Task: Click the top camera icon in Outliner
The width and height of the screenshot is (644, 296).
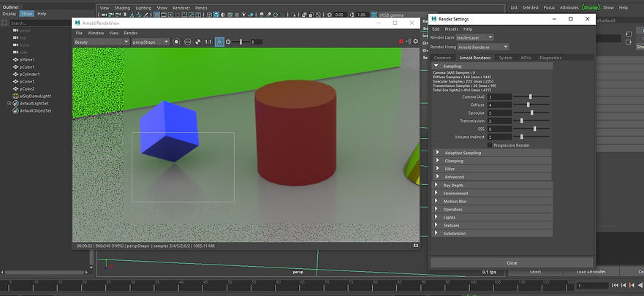Action: point(15,38)
